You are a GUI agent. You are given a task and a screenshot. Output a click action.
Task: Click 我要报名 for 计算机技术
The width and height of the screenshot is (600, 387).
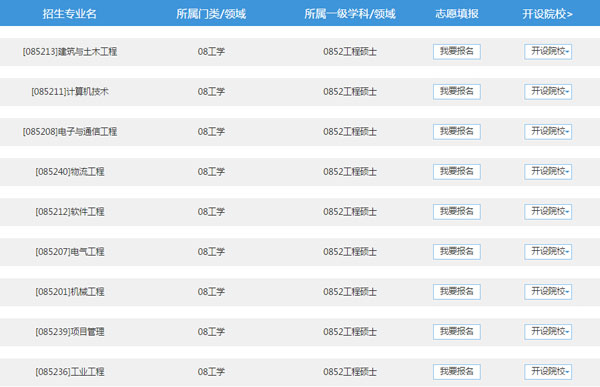click(457, 92)
